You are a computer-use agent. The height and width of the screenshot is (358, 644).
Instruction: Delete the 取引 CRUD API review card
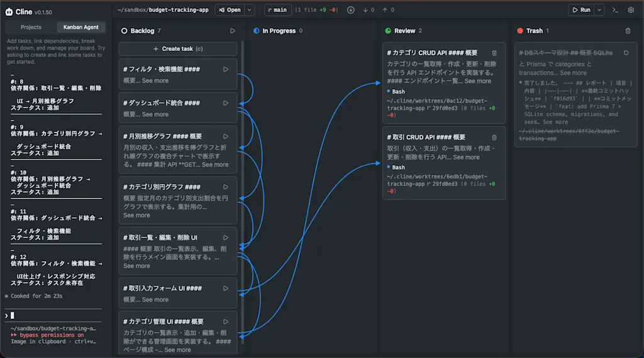pos(494,138)
